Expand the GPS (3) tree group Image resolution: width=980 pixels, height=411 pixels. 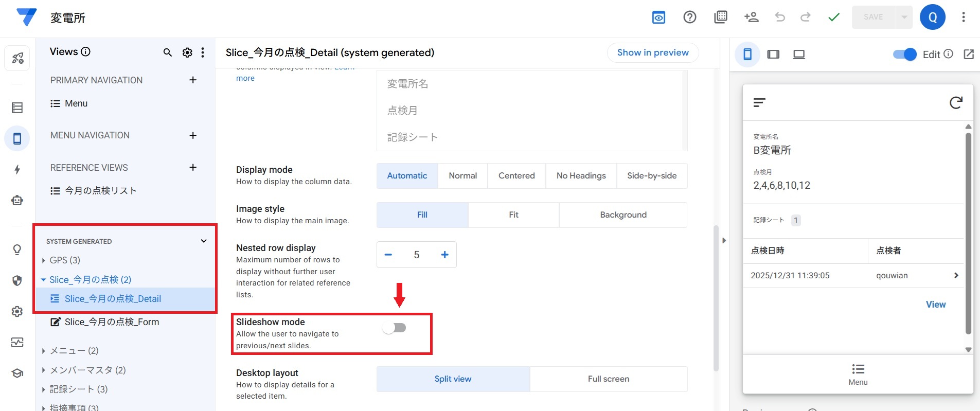tap(44, 260)
